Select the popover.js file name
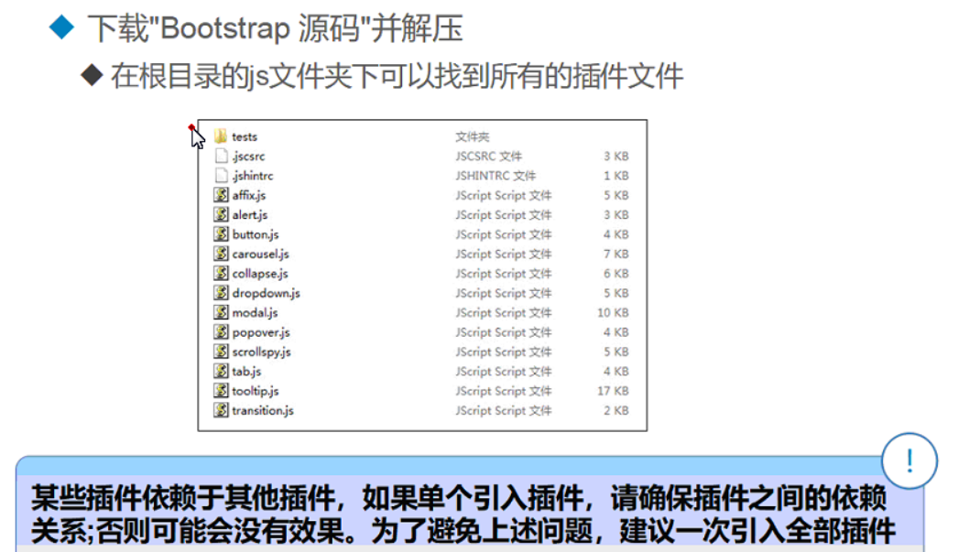 (x=261, y=333)
